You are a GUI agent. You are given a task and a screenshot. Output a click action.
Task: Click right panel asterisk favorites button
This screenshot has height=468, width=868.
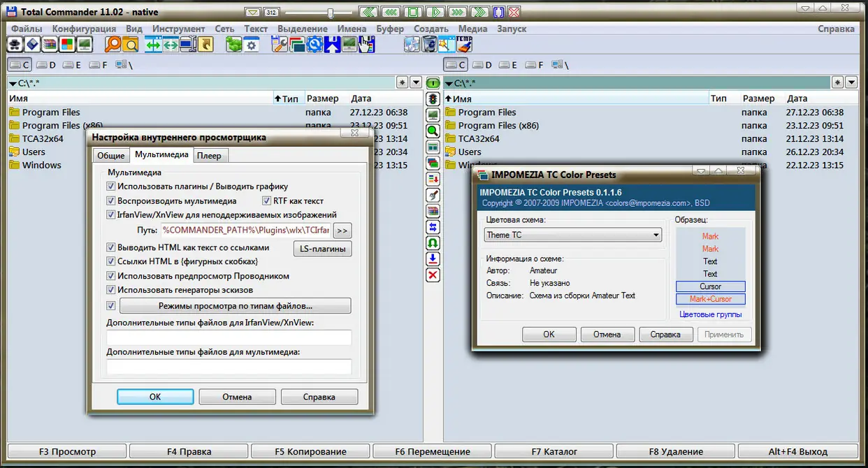pos(839,82)
